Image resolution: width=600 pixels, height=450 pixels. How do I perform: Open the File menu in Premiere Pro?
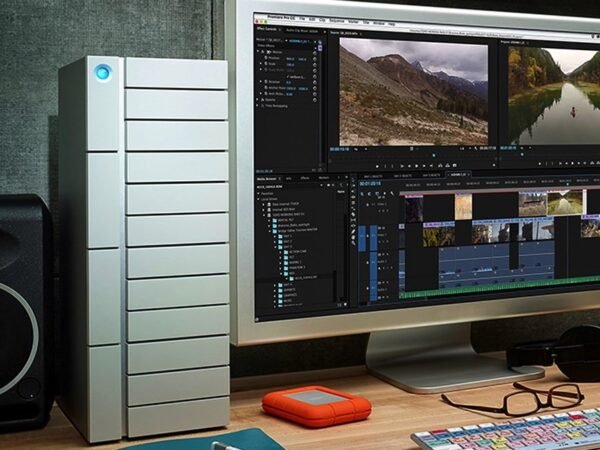tap(302, 18)
